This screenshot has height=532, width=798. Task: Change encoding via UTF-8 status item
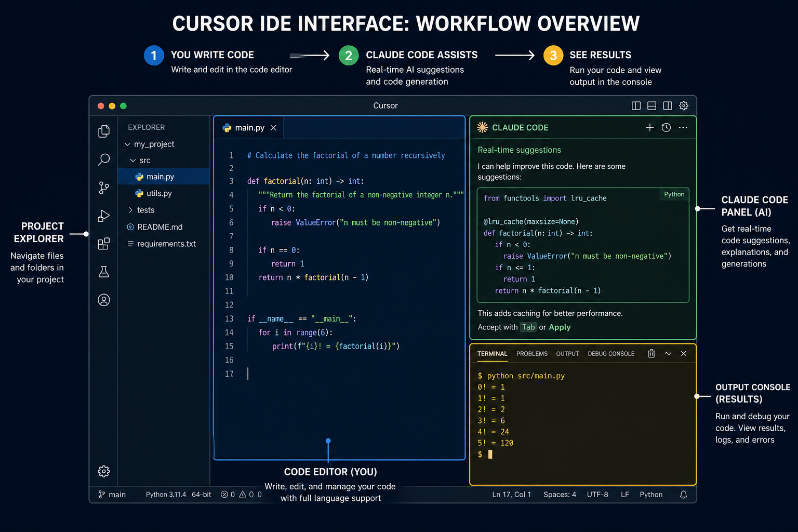click(597, 495)
